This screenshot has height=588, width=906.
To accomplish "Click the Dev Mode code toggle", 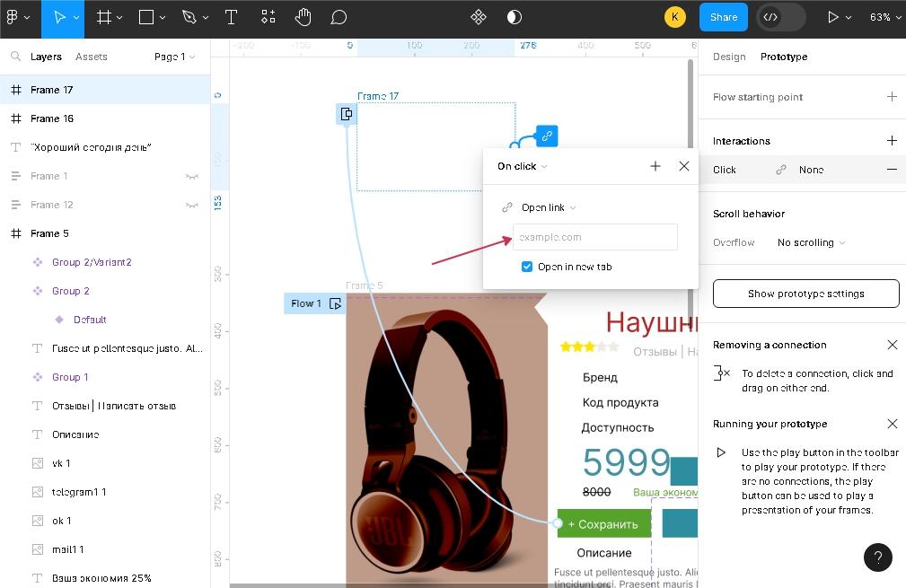I will 770,17.
